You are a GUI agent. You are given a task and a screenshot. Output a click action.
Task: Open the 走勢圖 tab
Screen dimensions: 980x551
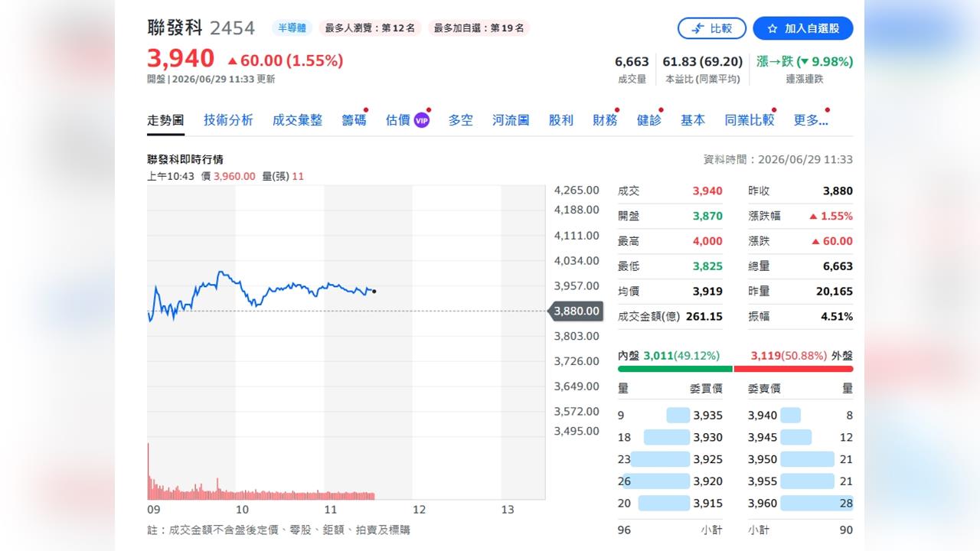tap(165, 120)
